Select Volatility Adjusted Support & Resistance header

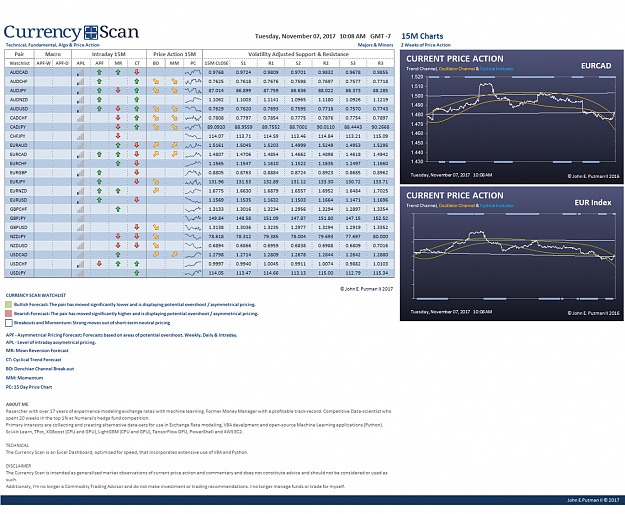pyautogui.click(x=298, y=54)
